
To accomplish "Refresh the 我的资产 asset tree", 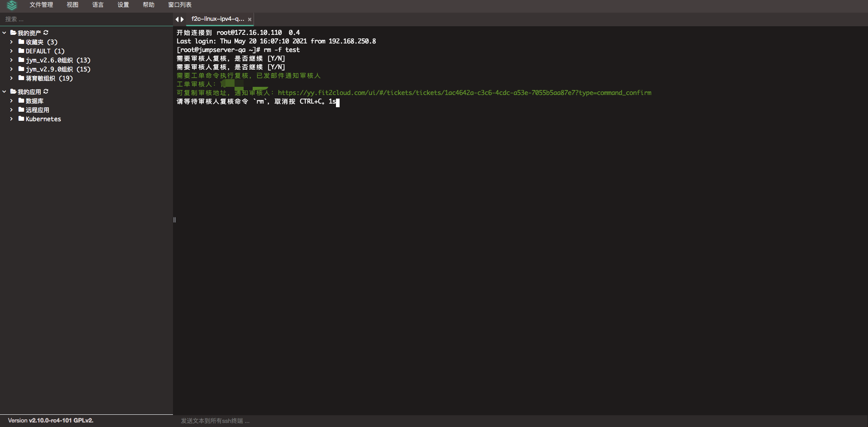I will pyautogui.click(x=46, y=33).
